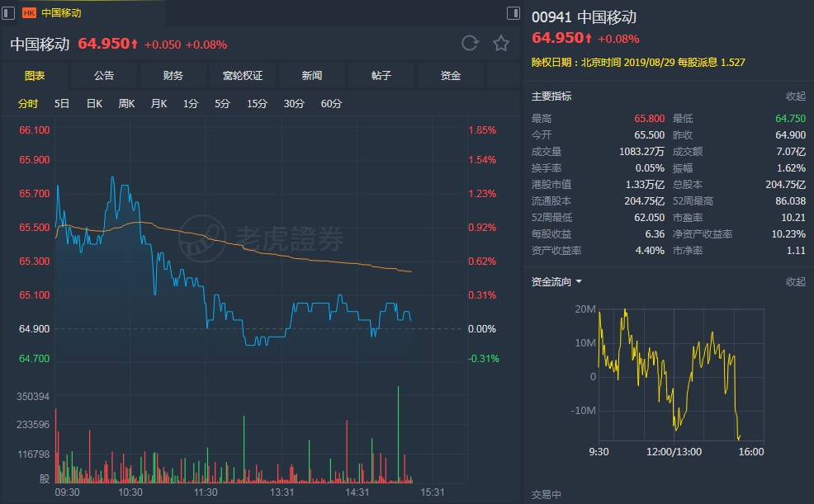
Task: Click the HK market badge icon
Action: pos(29,12)
